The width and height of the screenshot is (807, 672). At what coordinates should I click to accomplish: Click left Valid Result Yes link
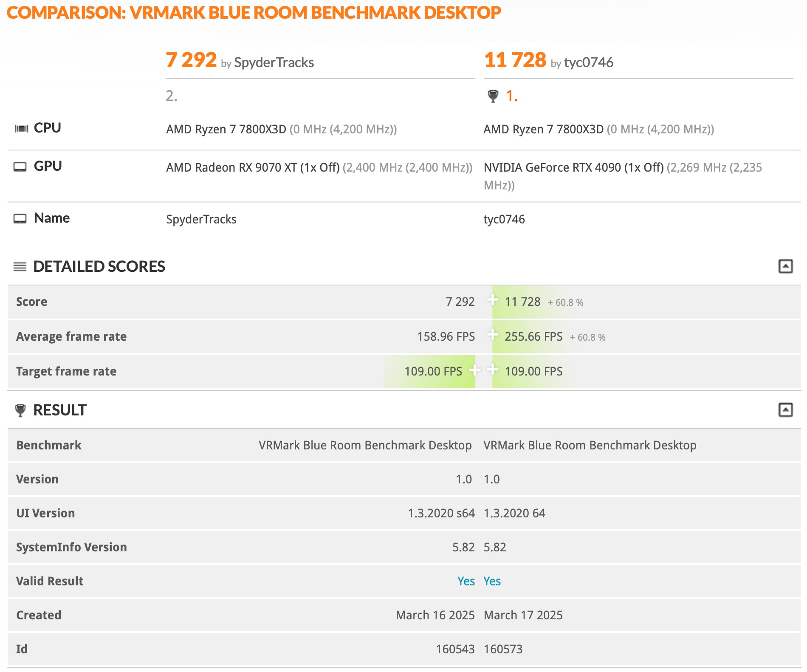466,581
